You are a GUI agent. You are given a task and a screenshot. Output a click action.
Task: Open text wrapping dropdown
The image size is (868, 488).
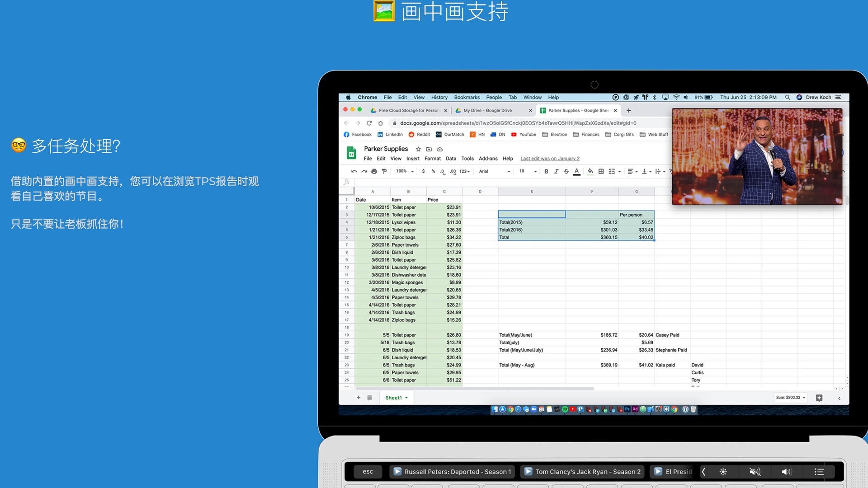[660, 171]
